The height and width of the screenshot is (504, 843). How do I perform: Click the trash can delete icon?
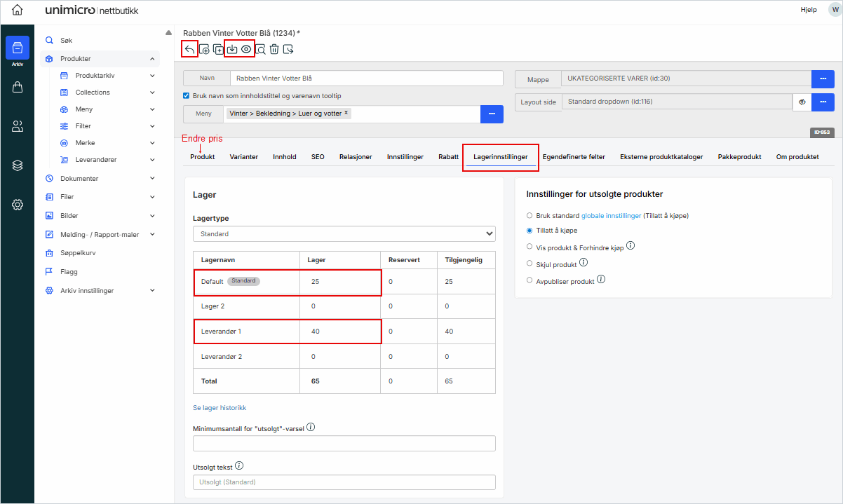(x=274, y=49)
